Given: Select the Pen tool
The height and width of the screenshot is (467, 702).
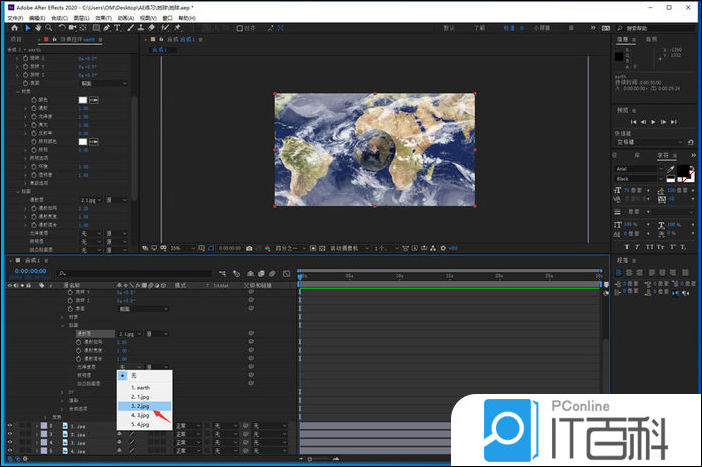Looking at the screenshot, I should tap(106, 28).
